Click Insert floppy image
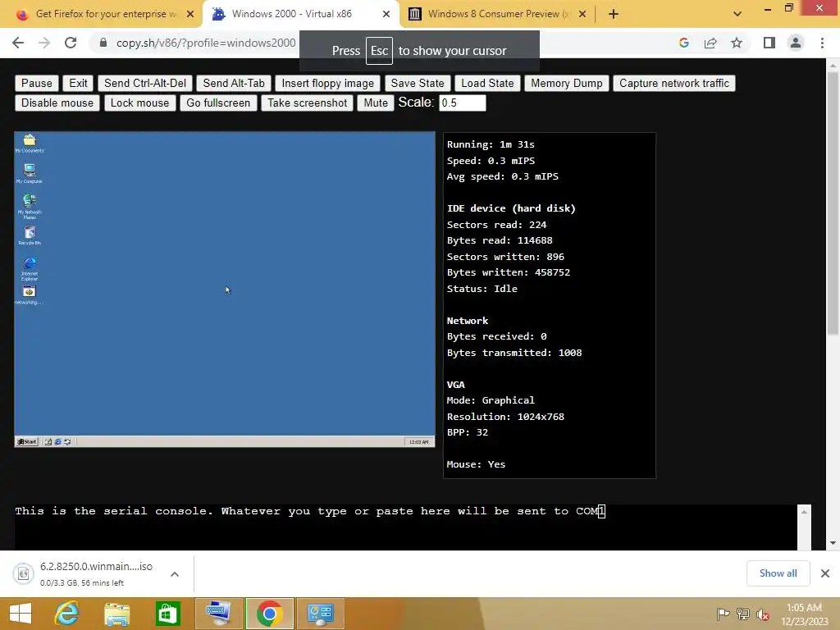 tap(327, 83)
